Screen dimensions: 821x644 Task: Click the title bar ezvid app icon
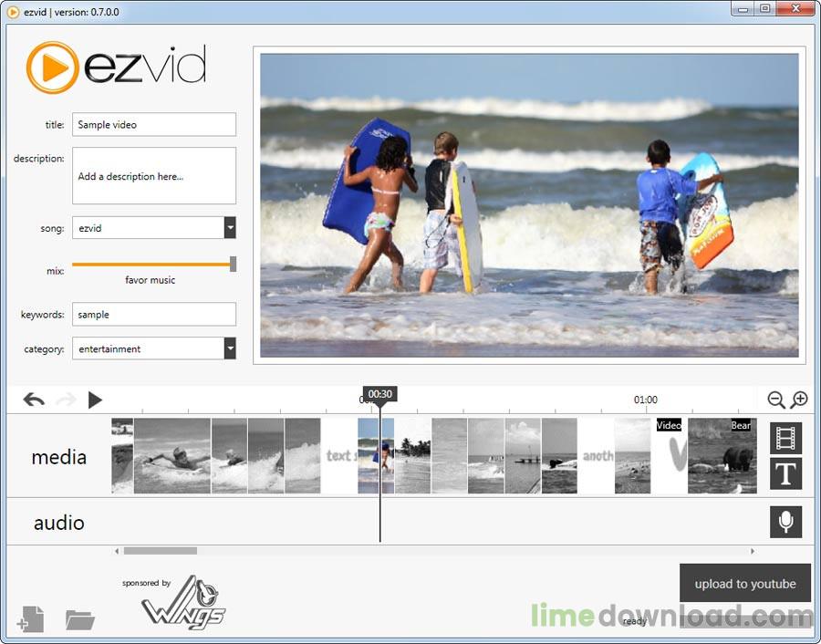point(13,12)
